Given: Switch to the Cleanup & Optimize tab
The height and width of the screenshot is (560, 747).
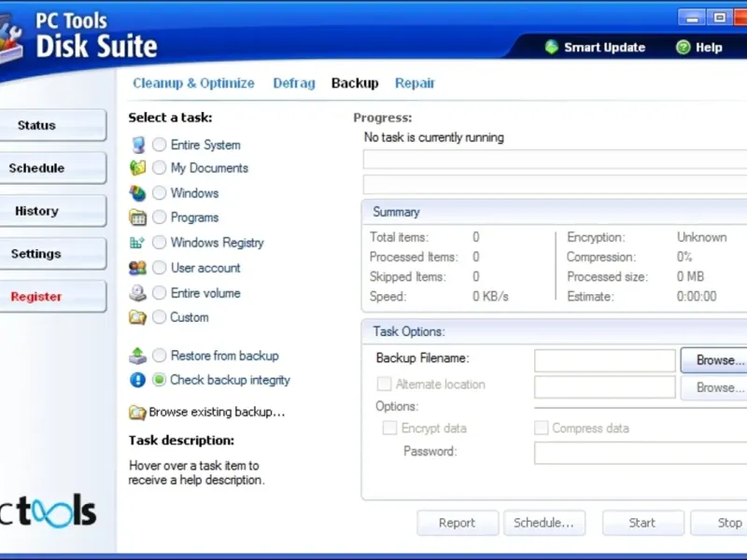Looking at the screenshot, I should (193, 83).
